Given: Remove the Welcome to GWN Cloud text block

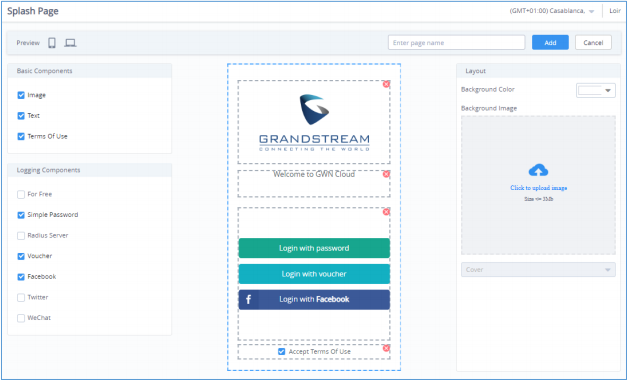Looking at the screenshot, I should [x=386, y=174].
